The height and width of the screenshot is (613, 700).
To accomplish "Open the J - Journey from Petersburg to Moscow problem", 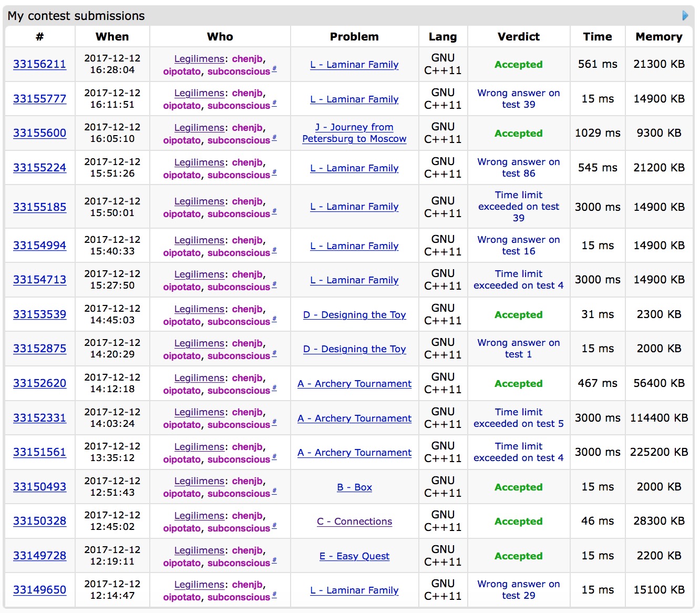I will tap(354, 133).
